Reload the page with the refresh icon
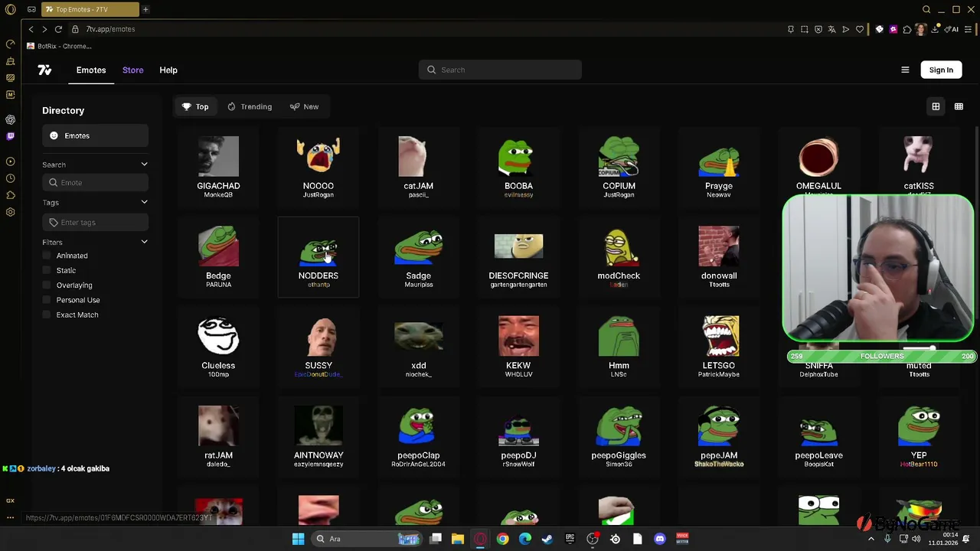980x551 pixels. point(58,29)
